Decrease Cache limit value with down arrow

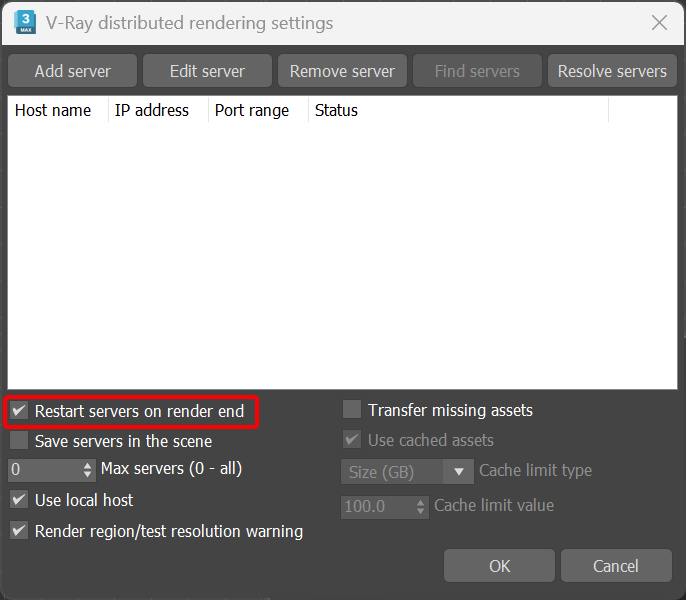point(420,512)
